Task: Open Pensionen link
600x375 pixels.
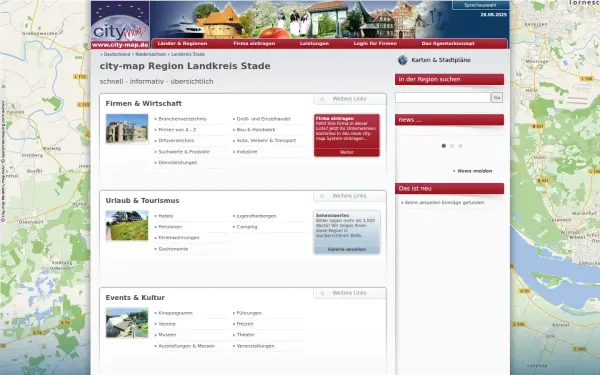Action: pos(170,227)
